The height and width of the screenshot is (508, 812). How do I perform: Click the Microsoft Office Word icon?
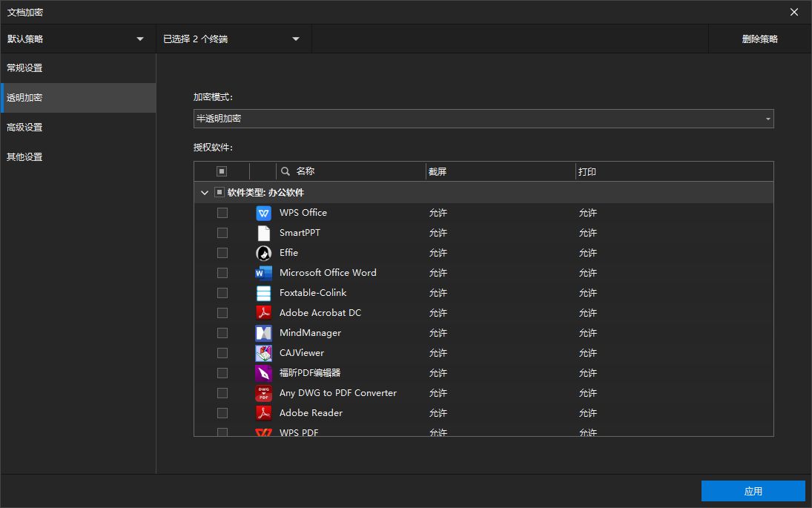[x=263, y=273]
